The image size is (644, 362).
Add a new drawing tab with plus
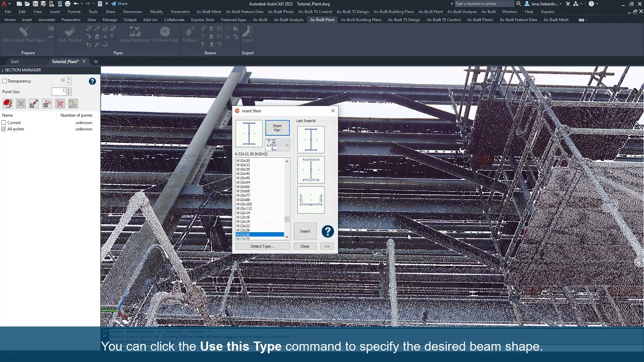96,61
